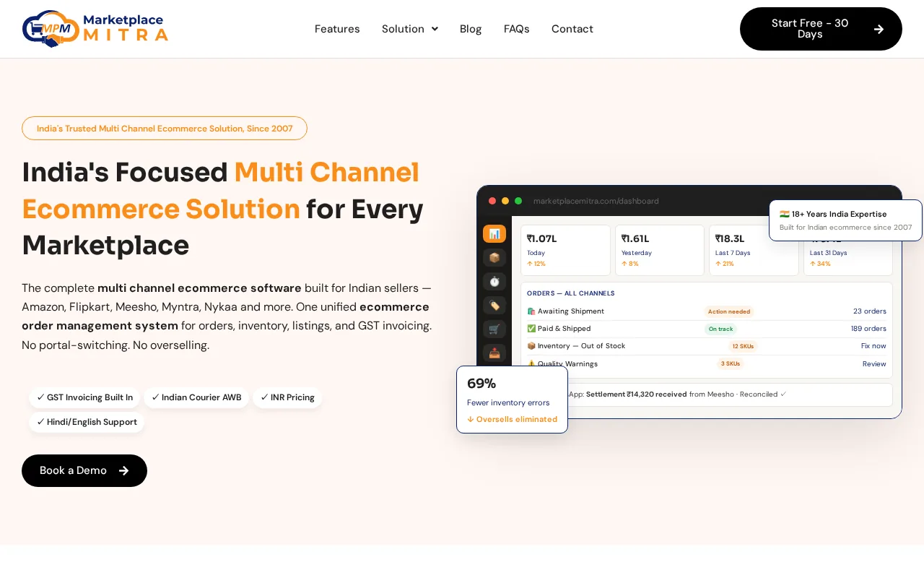Click the Action needed status badge
924x578 pixels.
729,311
